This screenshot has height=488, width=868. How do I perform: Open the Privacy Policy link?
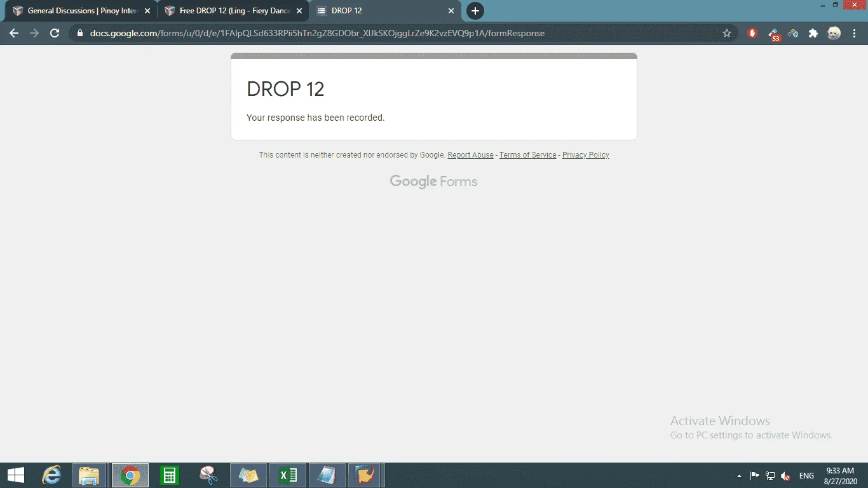585,155
